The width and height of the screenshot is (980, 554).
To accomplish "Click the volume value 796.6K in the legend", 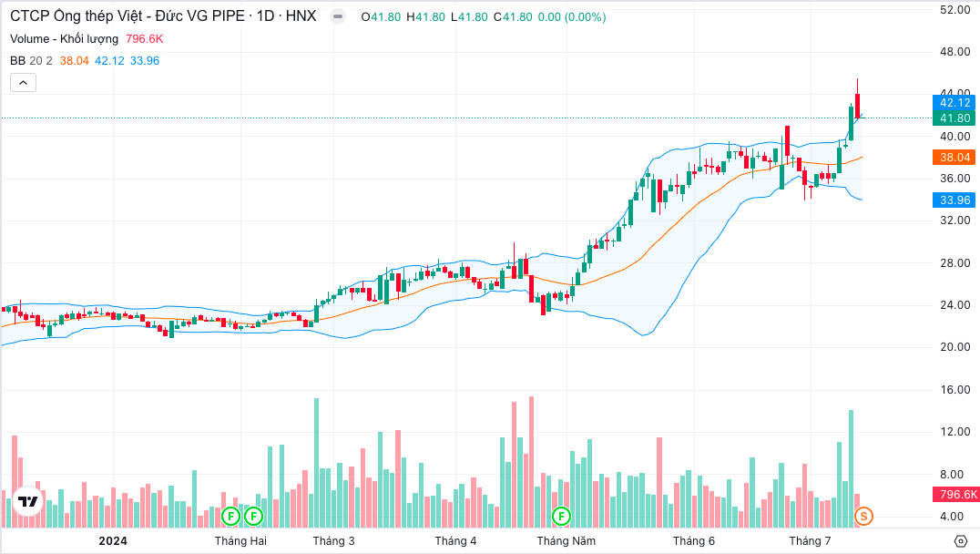I will click(x=145, y=39).
